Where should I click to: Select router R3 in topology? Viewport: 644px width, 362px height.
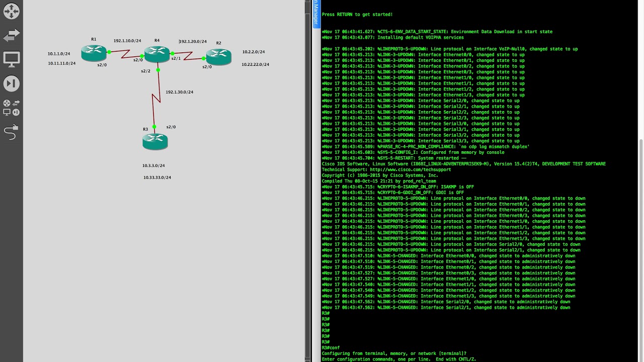(x=155, y=142)
